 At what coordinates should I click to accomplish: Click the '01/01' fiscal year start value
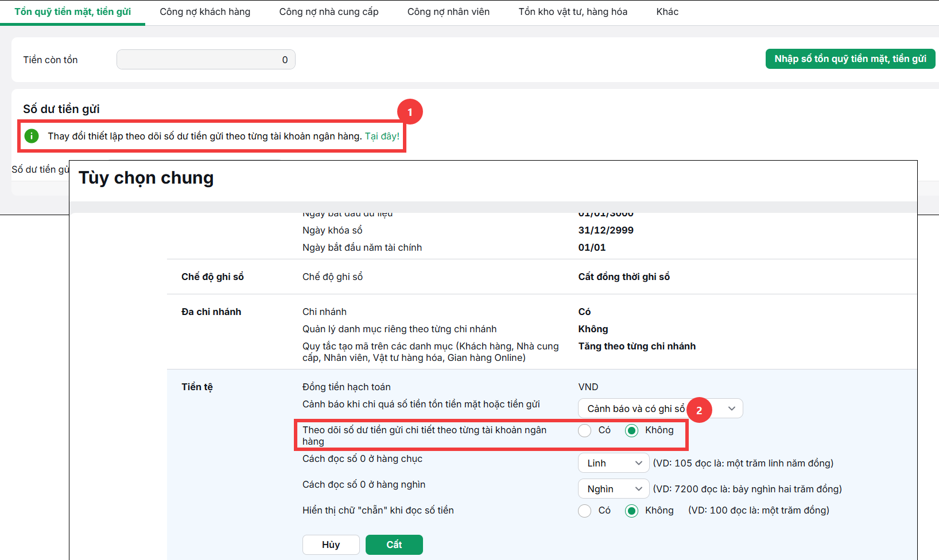click(592, 247)
